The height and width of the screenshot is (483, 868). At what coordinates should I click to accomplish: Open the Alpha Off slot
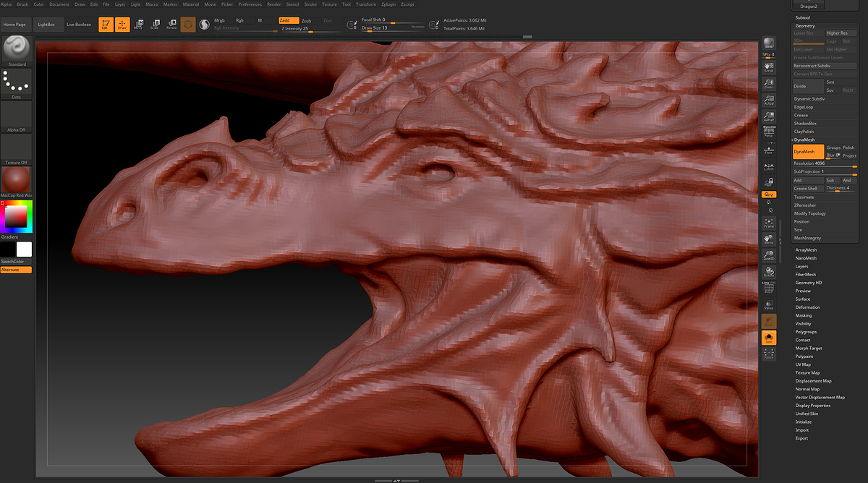point(16,116)
